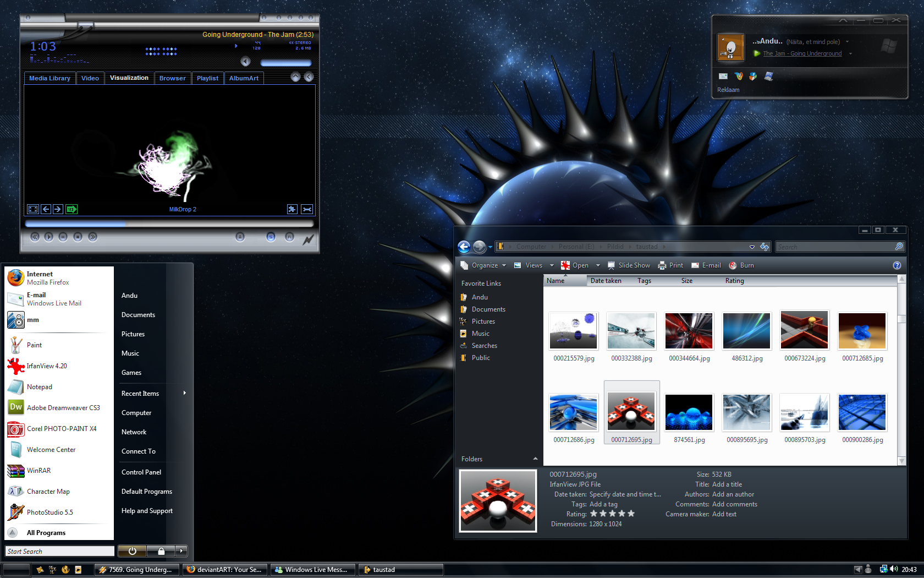Pause playback in Winamp
This screenshot has height=578, width=924.
[x=63, y=237]
